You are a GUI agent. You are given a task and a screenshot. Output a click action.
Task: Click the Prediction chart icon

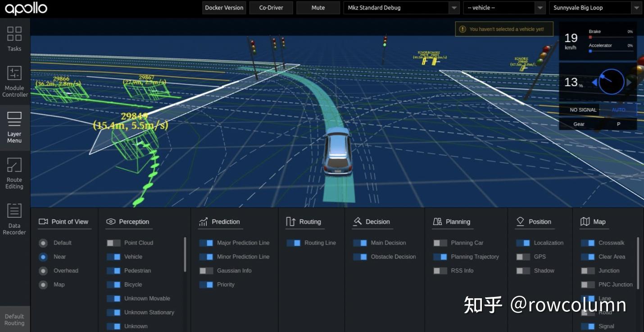204,221
